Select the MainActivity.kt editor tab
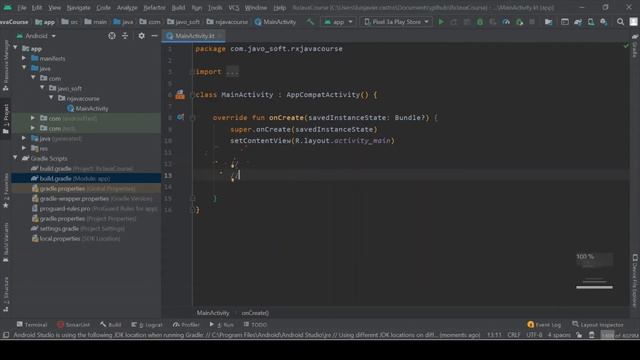640x360 pixels. tap(194, 36)
